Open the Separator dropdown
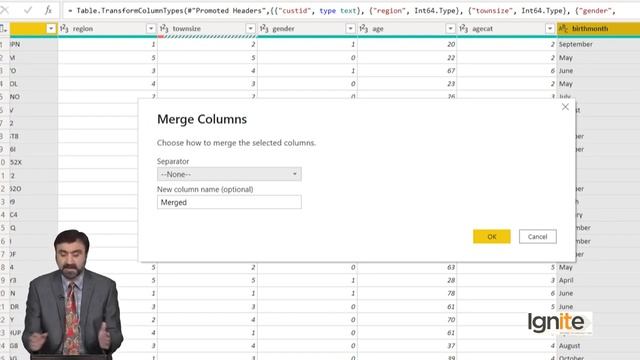The height and width of the screenshot is (360, 640). 229,174
